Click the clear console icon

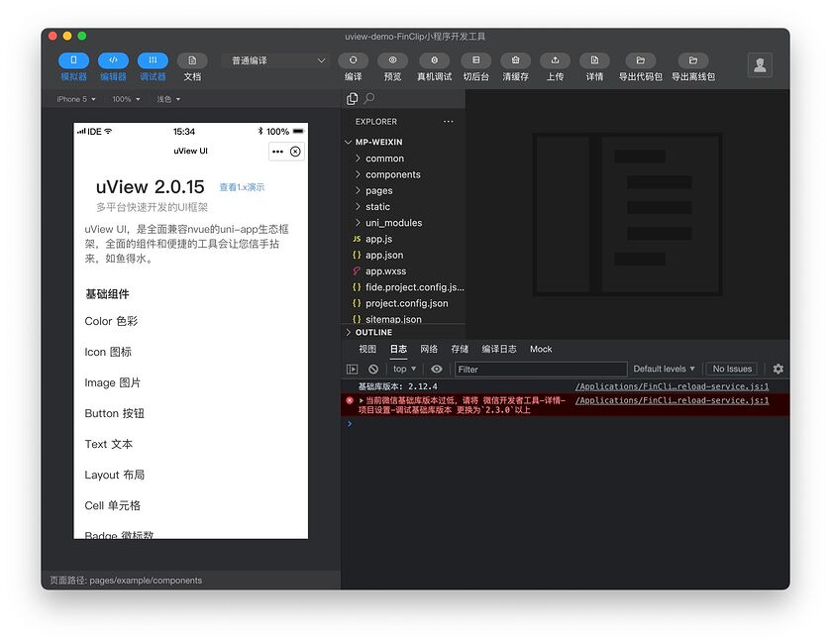tap(373, 369)
